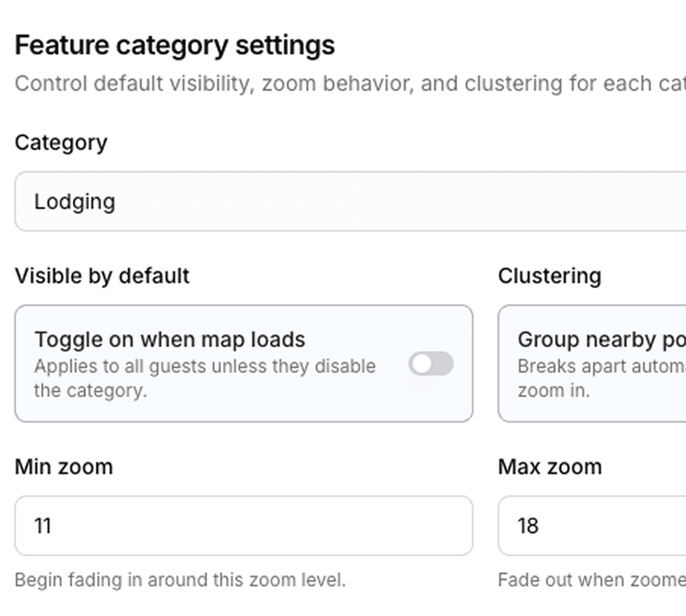Screen dimensions: 686x616
Task: Click the 'Category' field label
Action: tap(61, 143)
